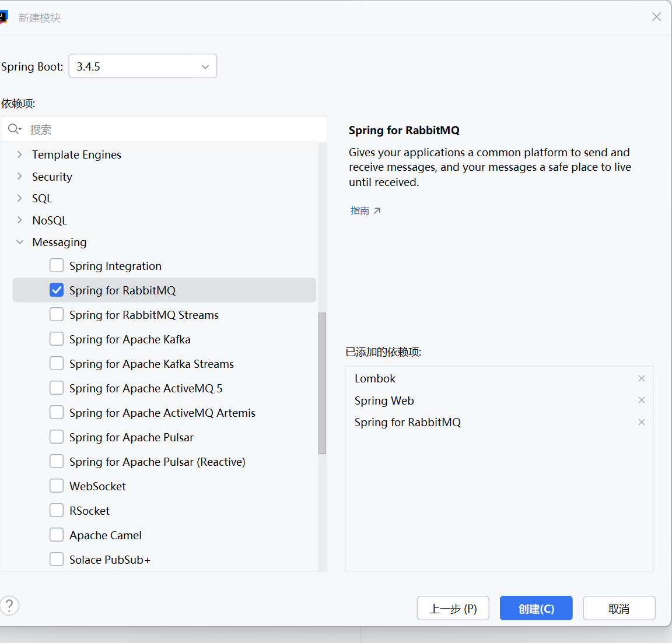Viewport: 672px width, 643px height.
Task: Check Spring for RabbitMQ Streams checkbox
Action: (x=57, y=314)
